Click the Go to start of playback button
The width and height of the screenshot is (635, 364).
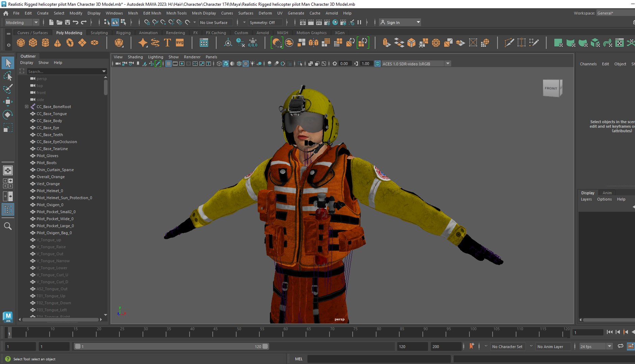(609, 332)
